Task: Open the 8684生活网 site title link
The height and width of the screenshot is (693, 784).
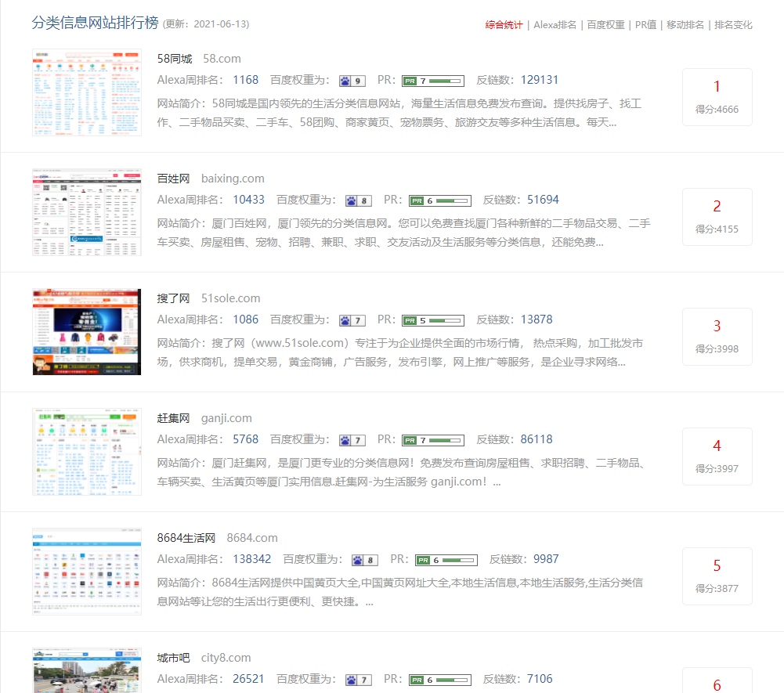Action: [186, 538]
